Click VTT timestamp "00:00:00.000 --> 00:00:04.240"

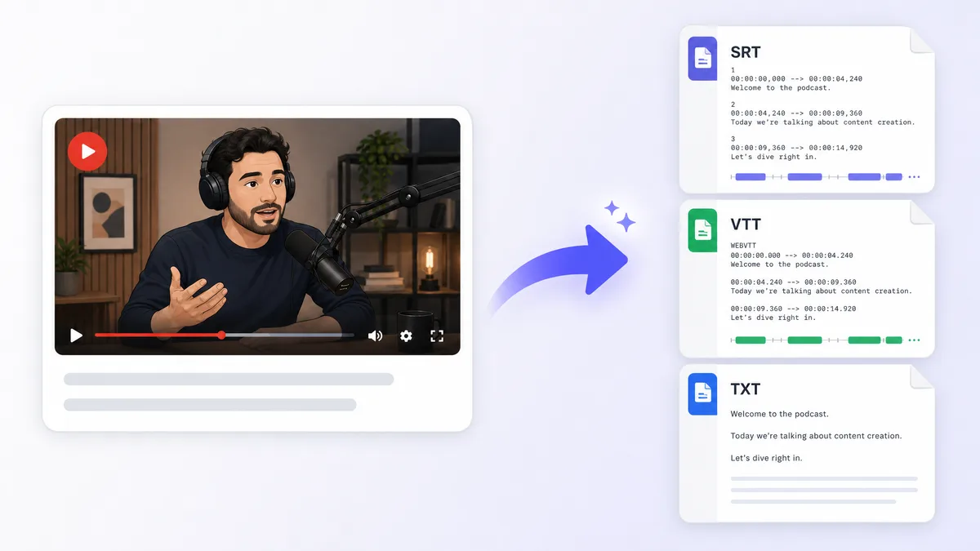click(x=793, y=256)
